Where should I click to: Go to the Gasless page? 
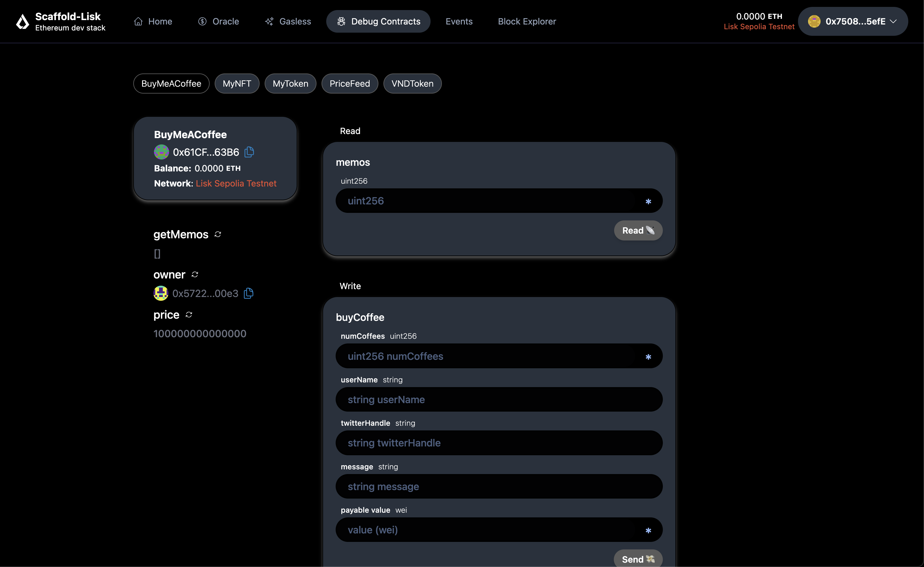tap(288, 21)
